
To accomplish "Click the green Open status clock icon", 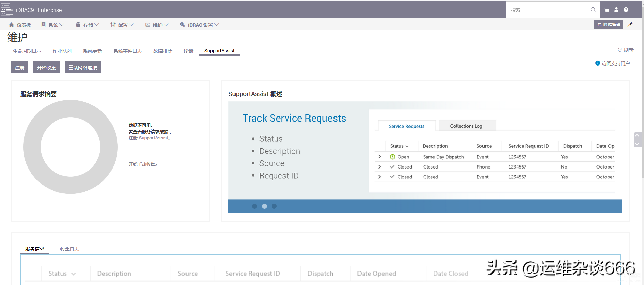I will coord(392,157).
